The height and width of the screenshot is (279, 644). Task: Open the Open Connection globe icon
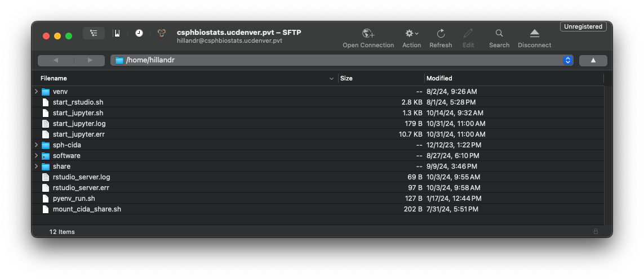pos(368,33)
